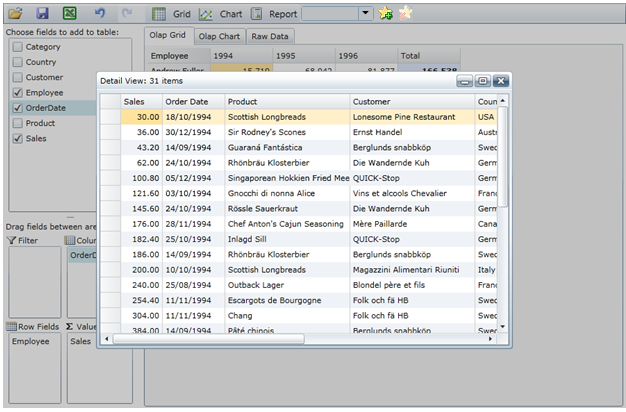Click the horizontal scrollbar thumb in detail view
The height and width of the screenshot is (412, 626).
click(x=208, y=339)
